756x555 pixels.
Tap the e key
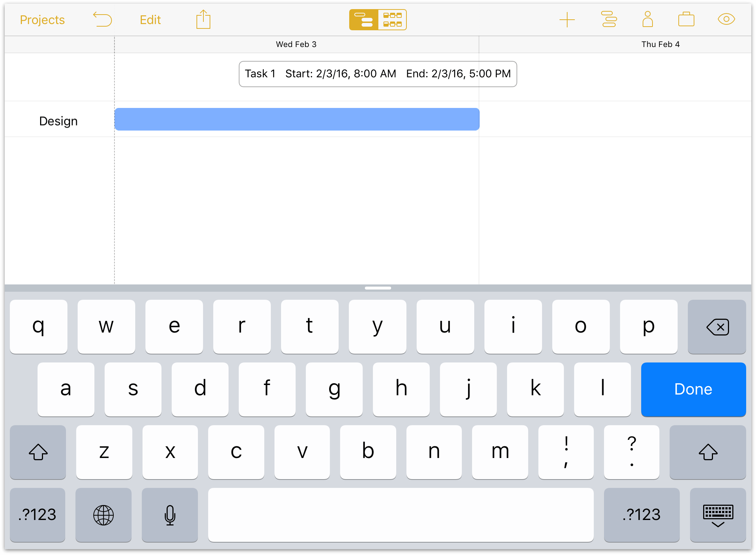tap(174, 327)
